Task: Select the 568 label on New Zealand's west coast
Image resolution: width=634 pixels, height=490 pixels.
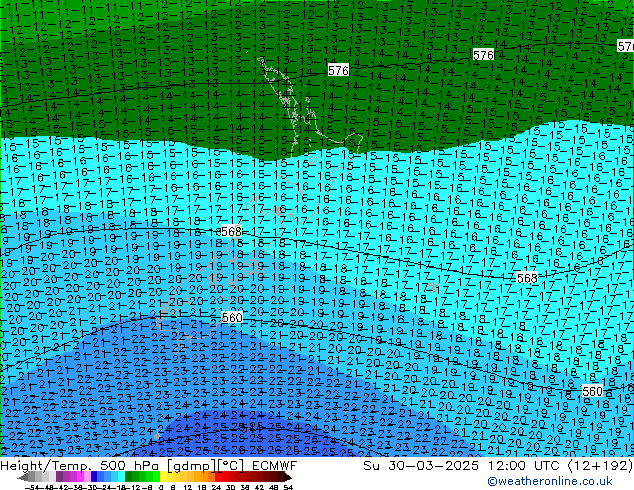Action: (231, 231)
